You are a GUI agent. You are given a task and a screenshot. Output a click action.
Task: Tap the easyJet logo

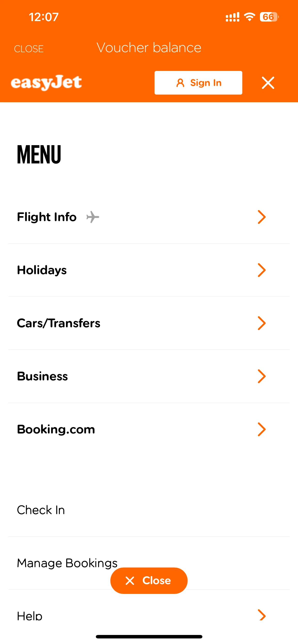click(x=46, y=83)
